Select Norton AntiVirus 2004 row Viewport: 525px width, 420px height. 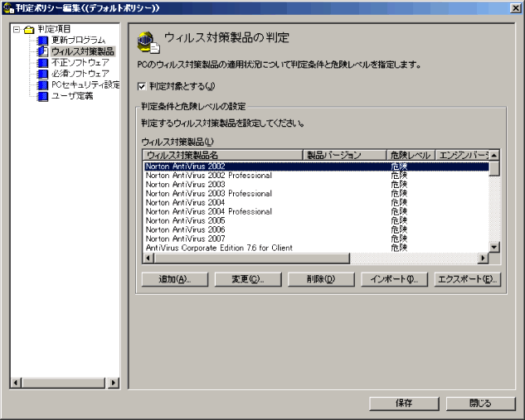click(316, 202)
